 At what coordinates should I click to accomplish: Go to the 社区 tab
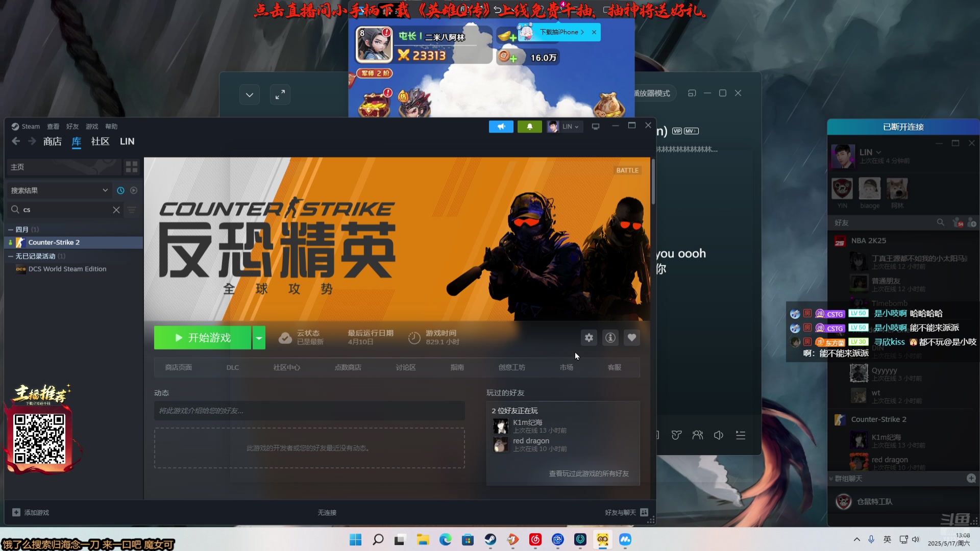click(100, 141)
